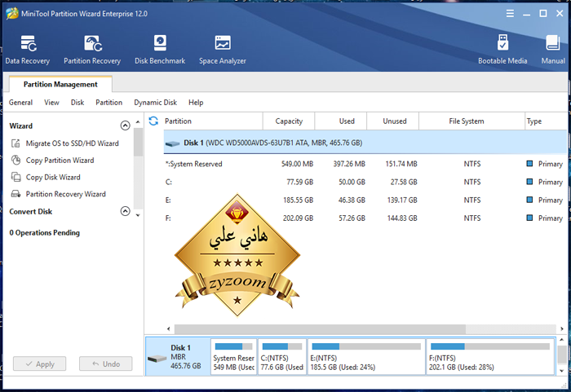Click the Disk 1 drive icon in list header
The width and height of the screenshot is (571, 392).
(172, 143)
